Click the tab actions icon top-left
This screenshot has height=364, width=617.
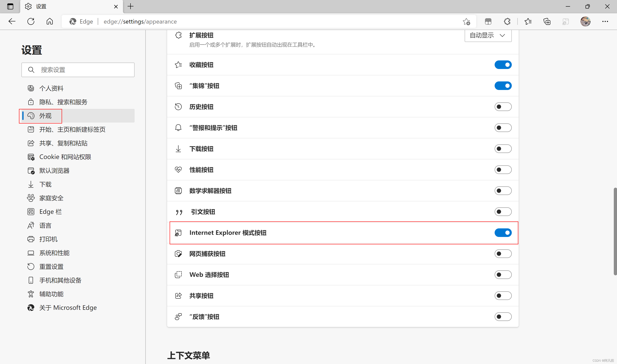(10, 7)
